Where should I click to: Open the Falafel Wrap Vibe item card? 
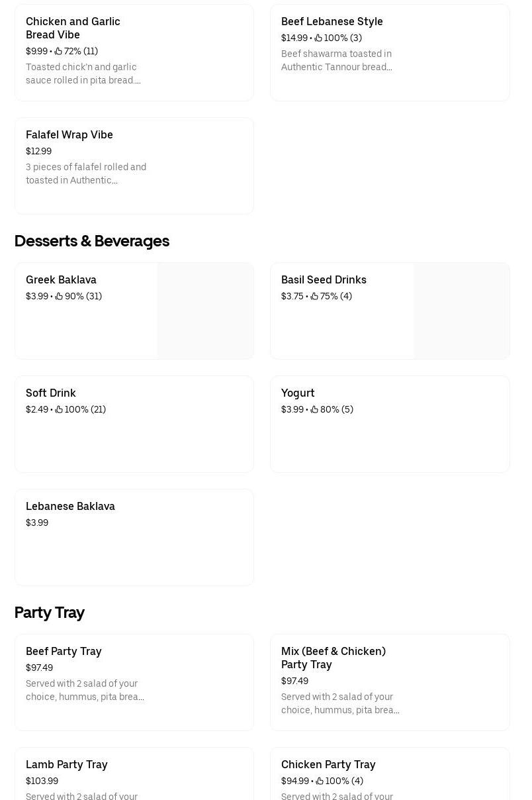pos(134,166)
